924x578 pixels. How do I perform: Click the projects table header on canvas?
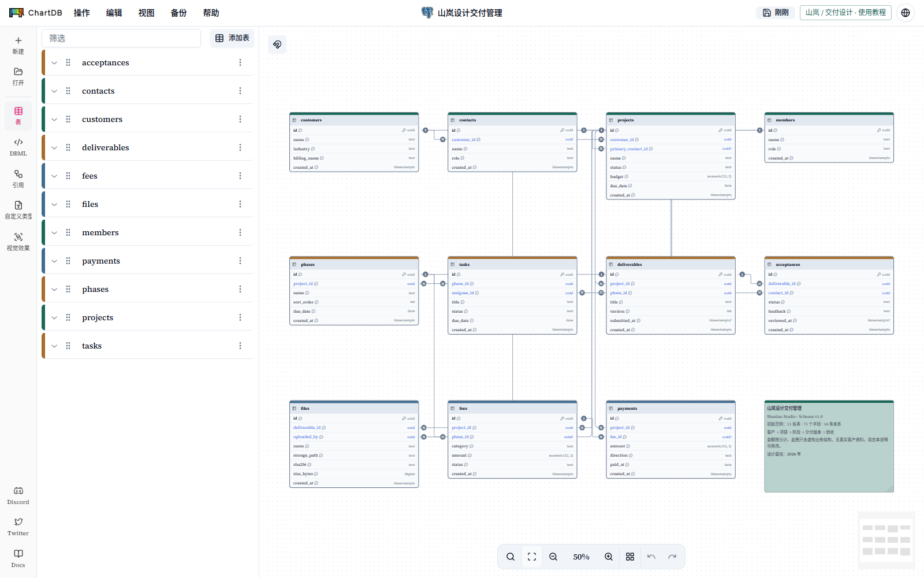point(670,120)
